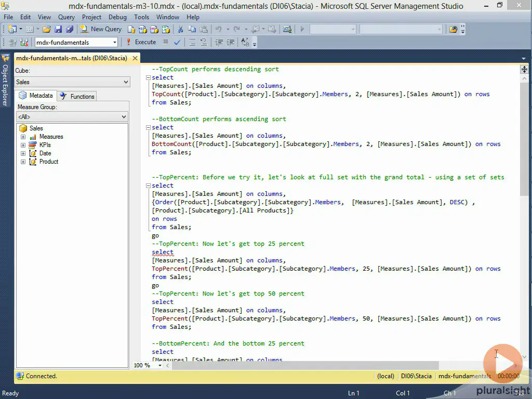Open the Query menu
532x399 pixels.
pyautogui.click(x=66, y=17)
